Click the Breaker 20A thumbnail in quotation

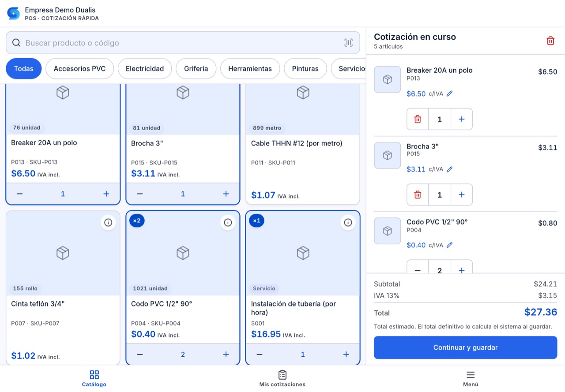(x=388, y=79)
